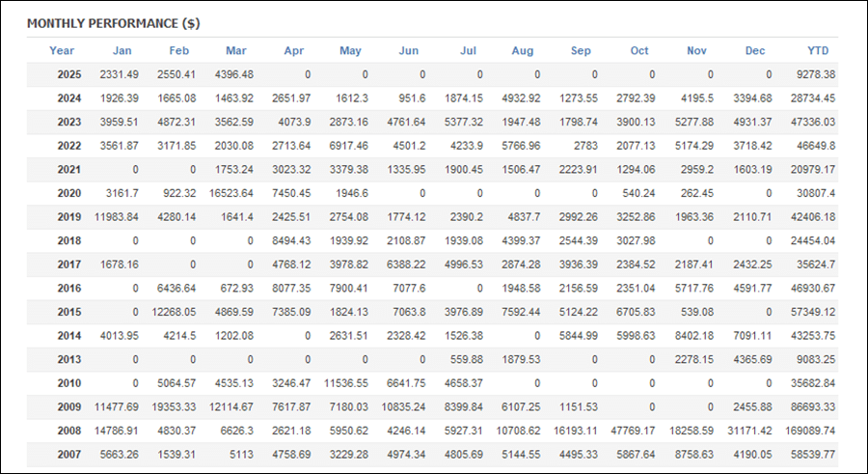Click the 11983.84 January 2019 cell

tap(117, 217)
